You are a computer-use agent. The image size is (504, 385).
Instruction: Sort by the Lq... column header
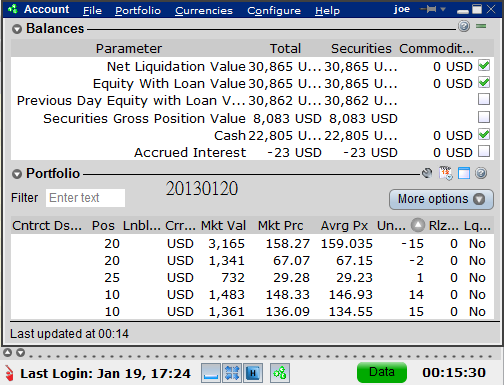(477, 226)
